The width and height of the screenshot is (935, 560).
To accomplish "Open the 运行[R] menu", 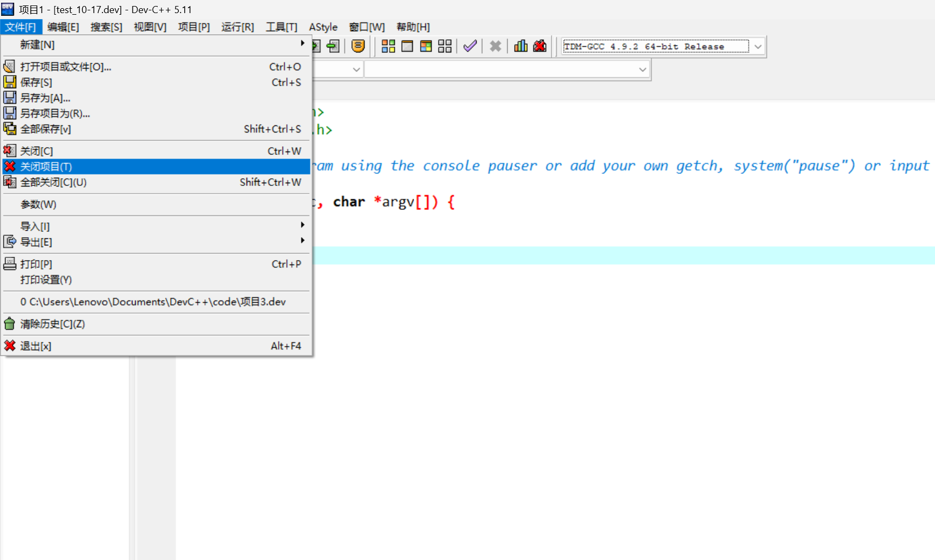I will [x=238, y=27].
